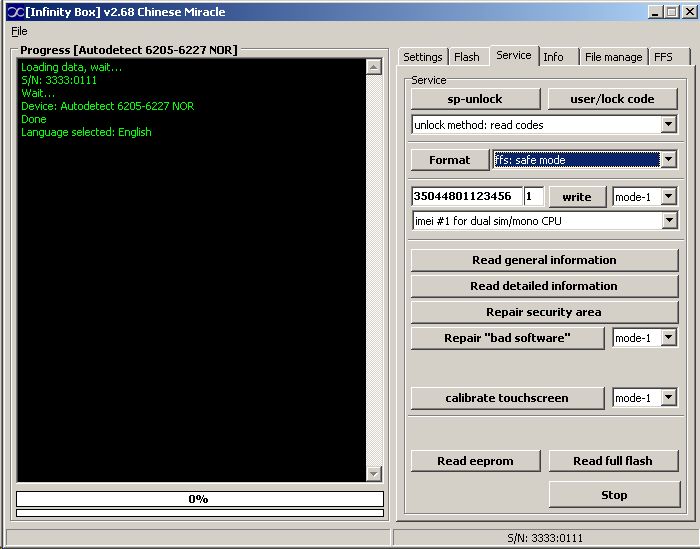Click the Stop button
Screen dimensions: 700x549
coord(614,495)
